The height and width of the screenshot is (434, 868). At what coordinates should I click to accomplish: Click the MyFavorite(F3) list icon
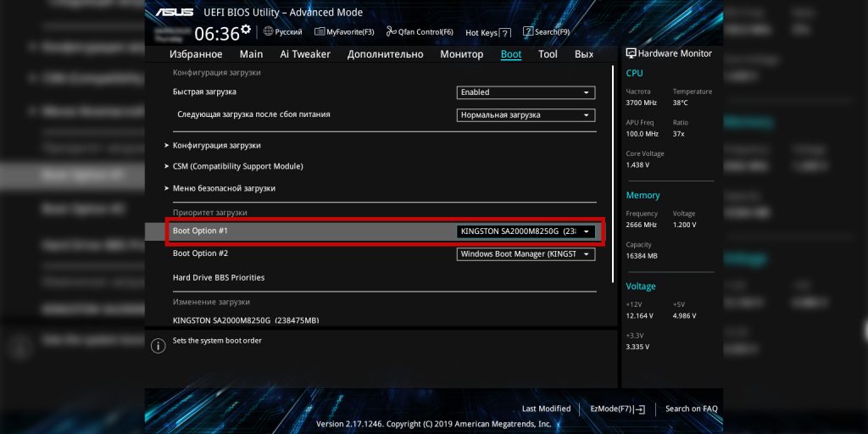320,31
